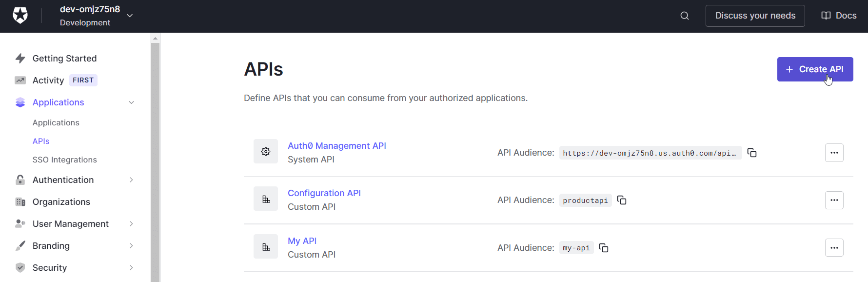Open more options for Configuration API
The width and height of the screenshot is (868, 282).
coord(834,200)
